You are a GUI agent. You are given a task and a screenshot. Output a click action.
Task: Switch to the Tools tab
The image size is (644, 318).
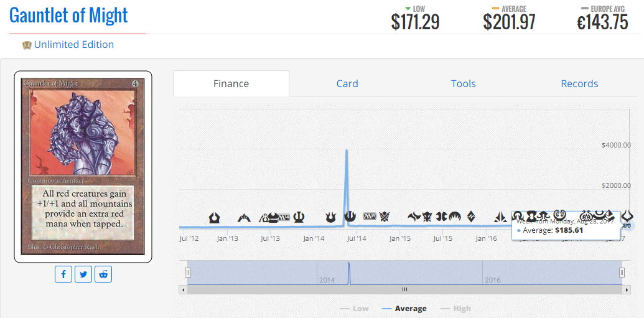tap(464, 84)
